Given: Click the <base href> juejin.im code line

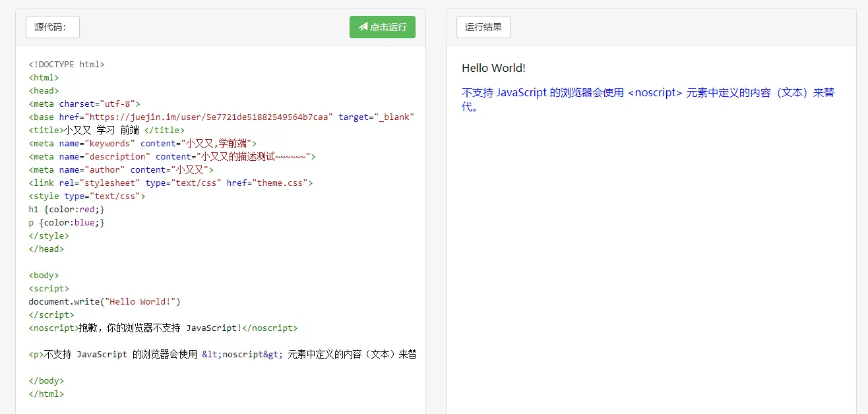Looking at the screenshot, I should pyautogui.click(x=222, y=117).
